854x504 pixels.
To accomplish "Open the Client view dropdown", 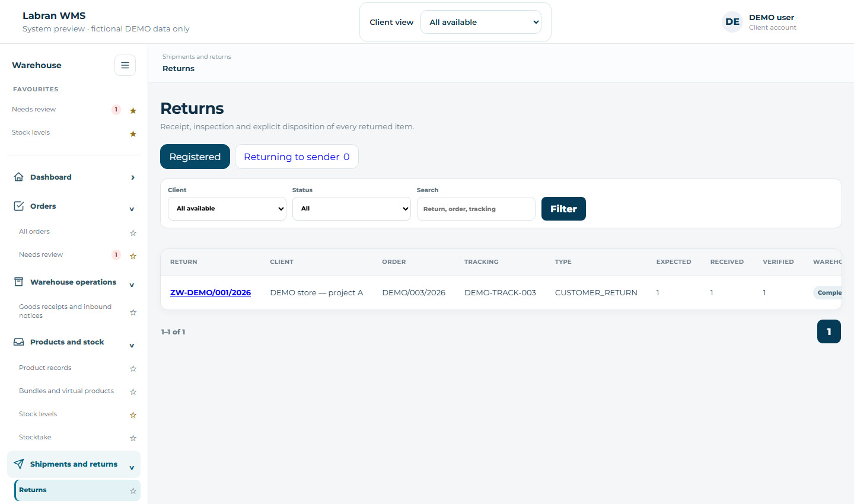I will click(481, 22).
